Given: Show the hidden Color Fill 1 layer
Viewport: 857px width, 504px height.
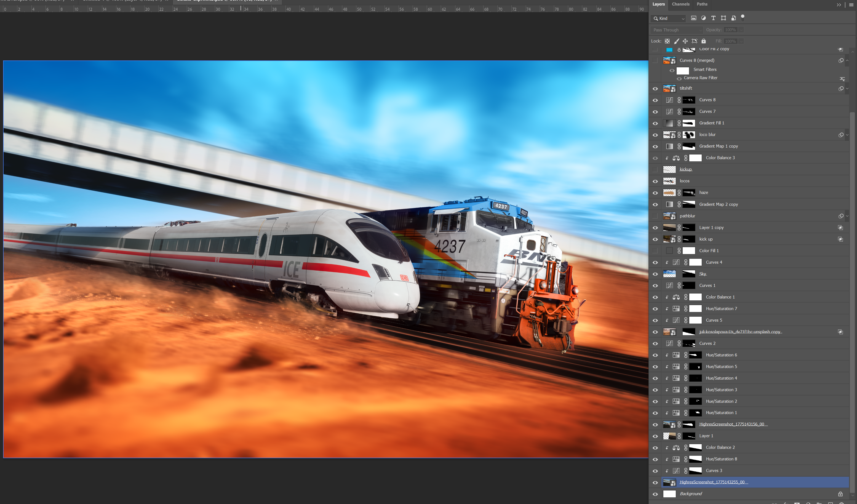Looking at the screenshot, I should coord(655,251).
